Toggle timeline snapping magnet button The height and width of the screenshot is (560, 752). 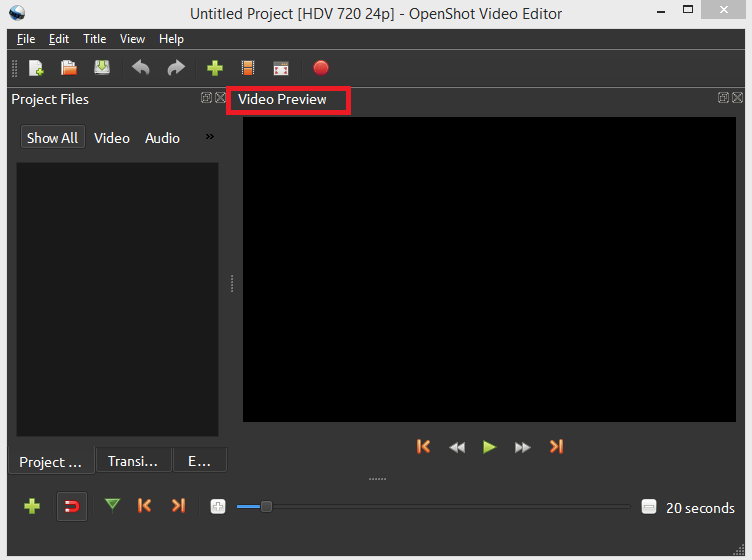72,506
